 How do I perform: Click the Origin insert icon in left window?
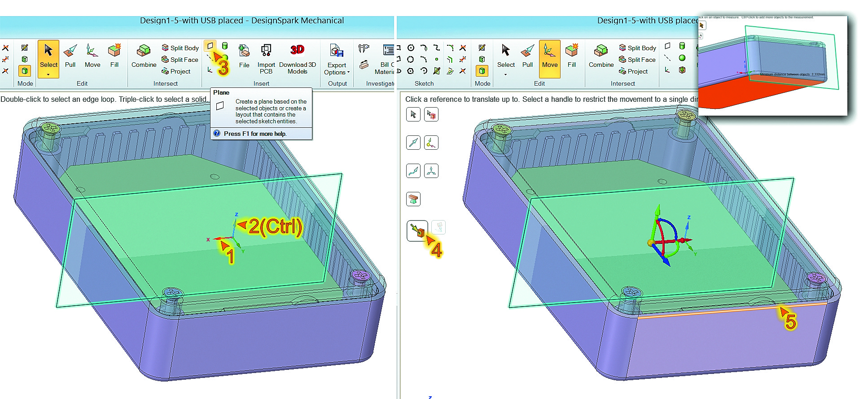(x=210, y=70)
